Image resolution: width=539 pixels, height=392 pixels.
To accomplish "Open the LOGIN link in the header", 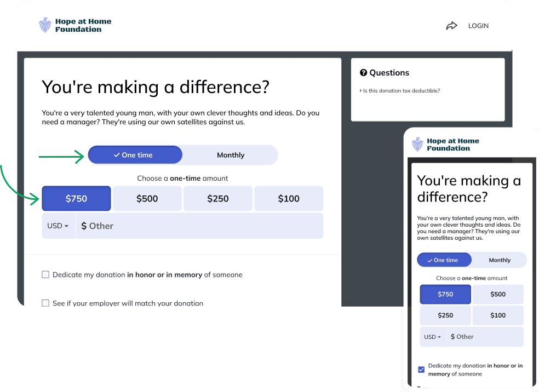I will tap(478, 26).
